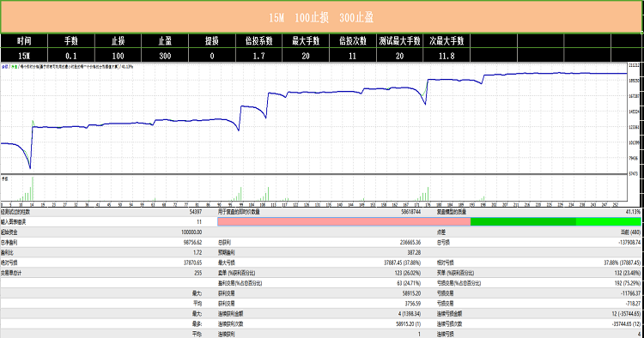
Task: Click the 用于复盘的即时价数量 label
Action: (239, 212)
